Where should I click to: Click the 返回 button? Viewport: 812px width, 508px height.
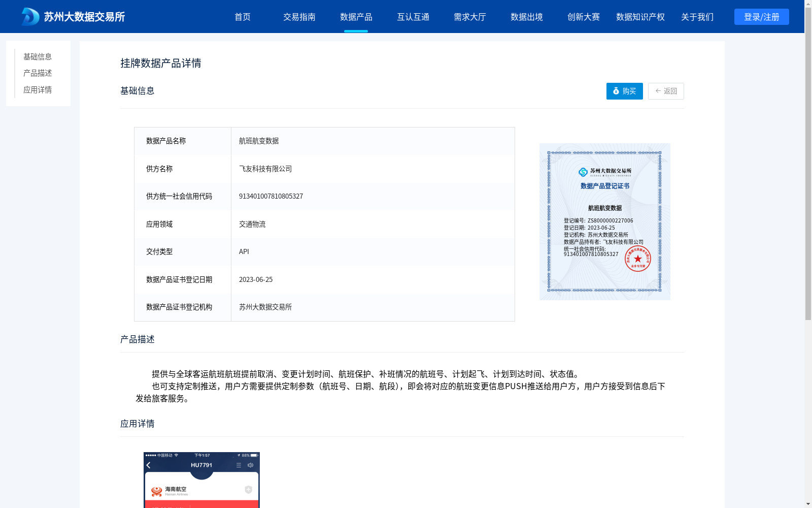coord(666,91)
